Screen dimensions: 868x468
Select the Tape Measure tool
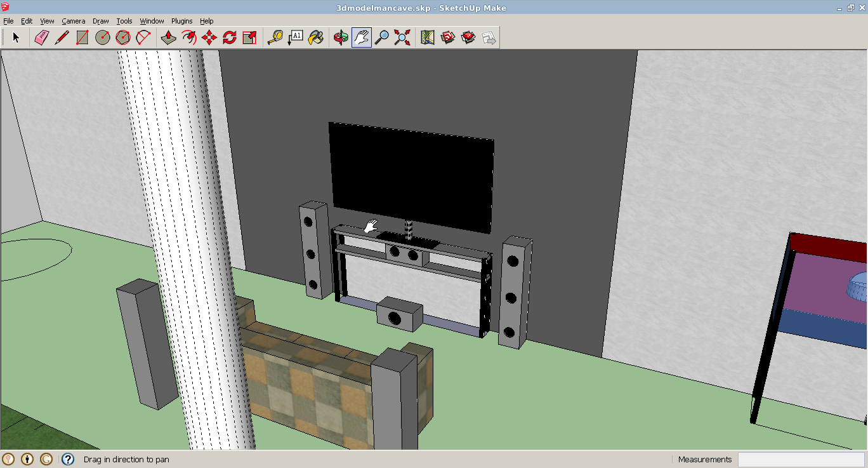275,37
